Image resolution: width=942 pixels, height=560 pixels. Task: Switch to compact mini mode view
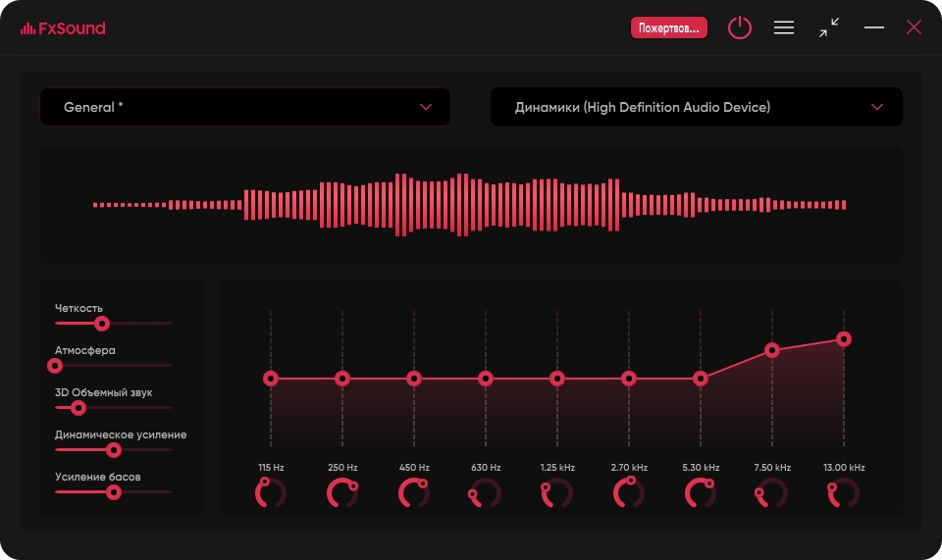(x=829, y=28)
